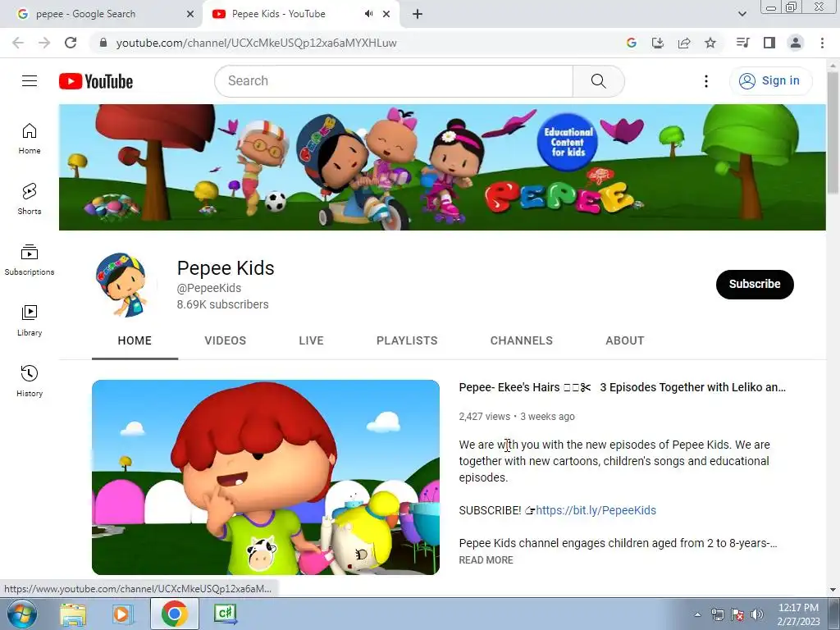840x630 pixels.
Task: Open the PLAYLISTS tab
Action: tap(407, 340)
